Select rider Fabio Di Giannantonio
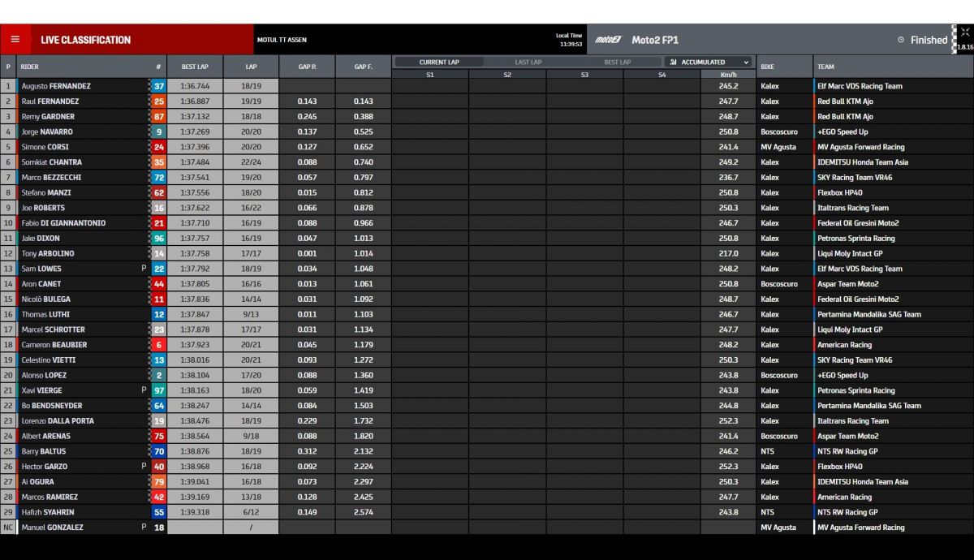 point(63,223)
